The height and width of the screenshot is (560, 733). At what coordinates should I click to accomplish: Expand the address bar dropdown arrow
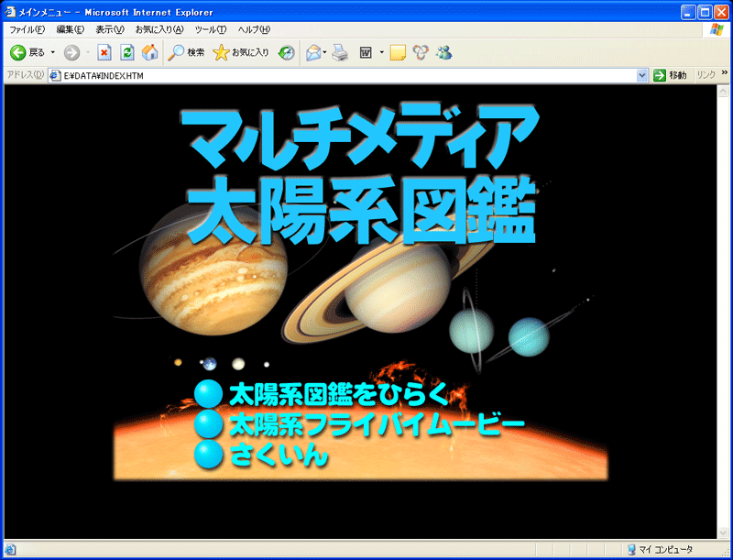point(643,76)
